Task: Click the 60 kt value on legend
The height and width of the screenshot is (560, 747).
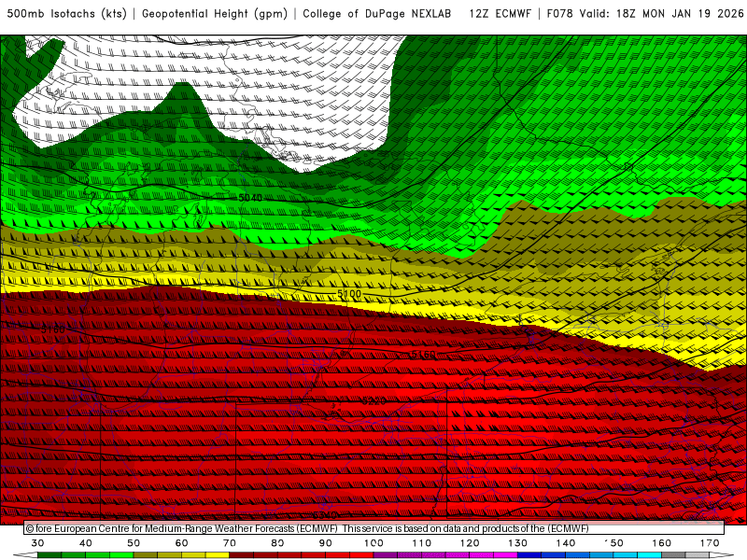Action: coord(181,543)
